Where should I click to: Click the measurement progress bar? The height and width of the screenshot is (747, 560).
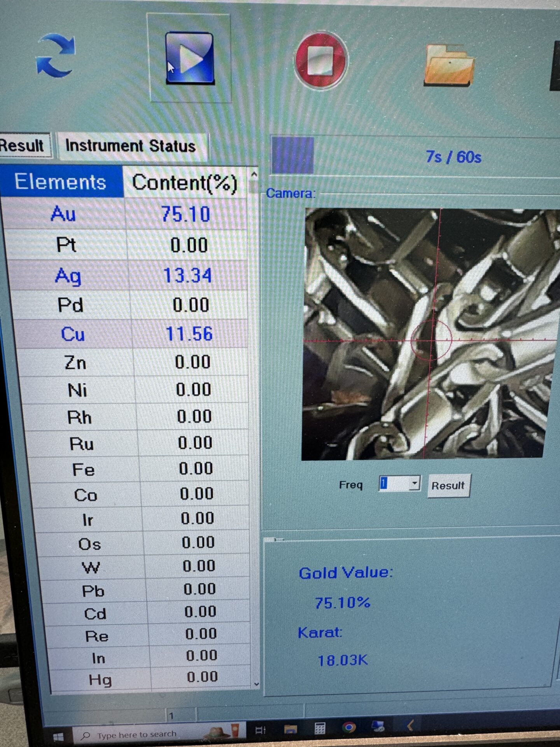point(415,156)
